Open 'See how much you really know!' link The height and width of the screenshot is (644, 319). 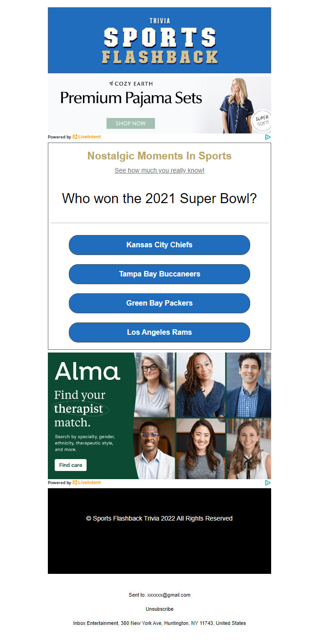(x=159, y=170)
